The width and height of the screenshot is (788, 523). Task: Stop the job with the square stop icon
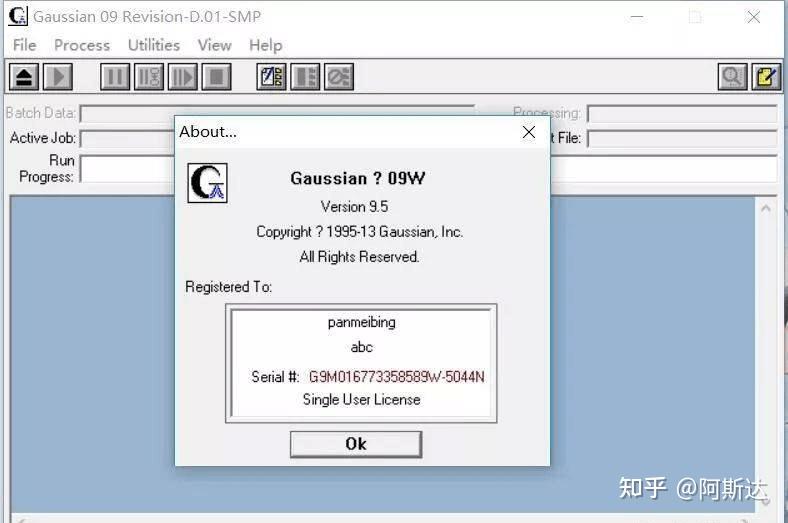[x=217, y=77]
